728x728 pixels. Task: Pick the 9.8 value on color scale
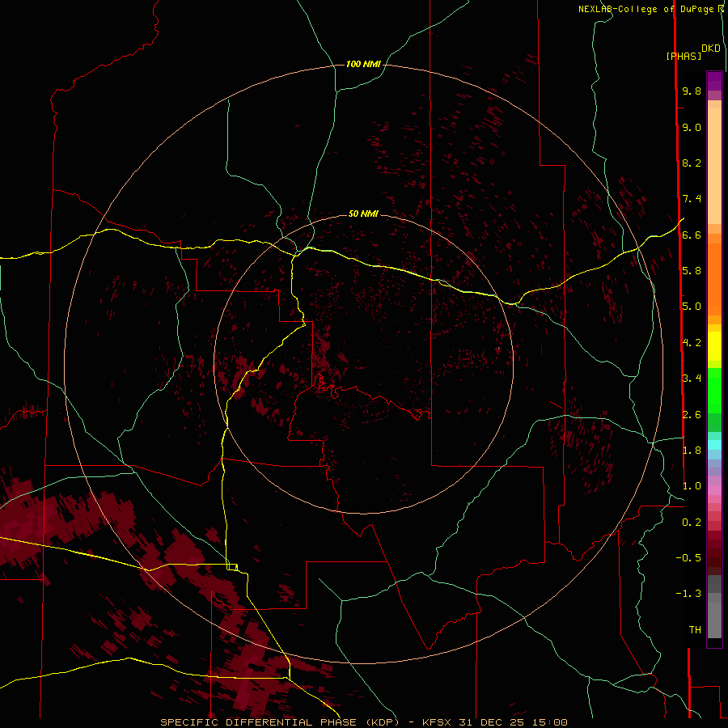[692, 91]
